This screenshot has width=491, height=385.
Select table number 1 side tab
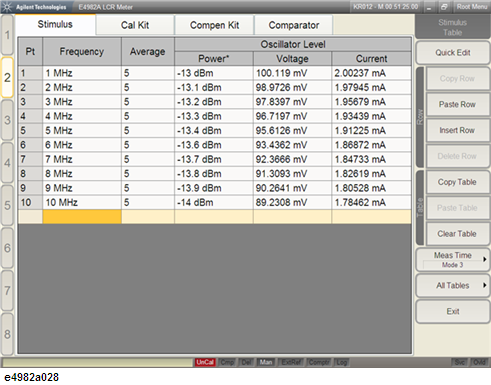7,35
